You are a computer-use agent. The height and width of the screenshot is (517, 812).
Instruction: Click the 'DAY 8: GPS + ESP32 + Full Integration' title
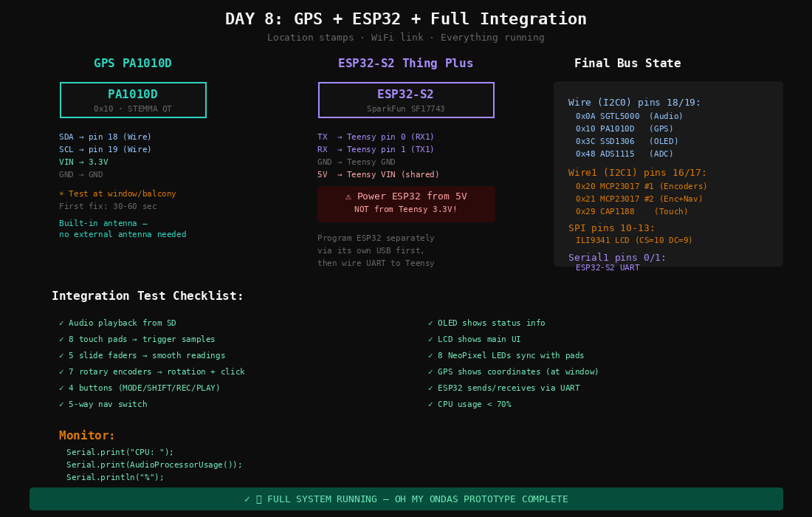406,19
